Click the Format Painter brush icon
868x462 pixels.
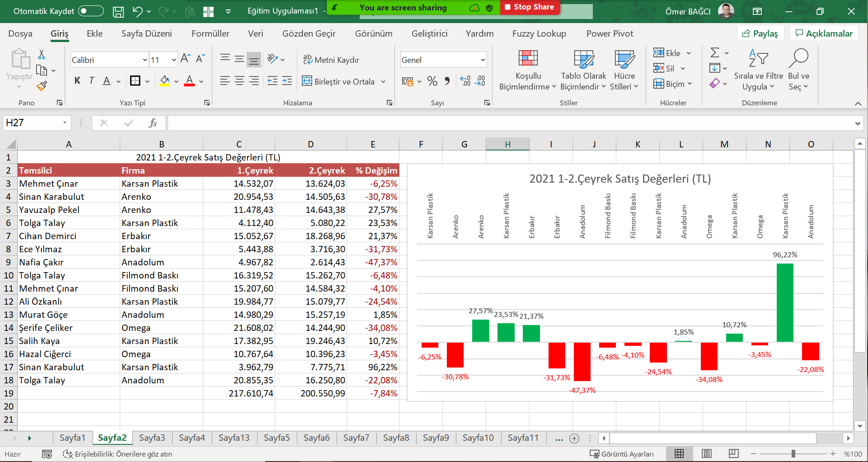pyautogui.click(x=42, y=86)
